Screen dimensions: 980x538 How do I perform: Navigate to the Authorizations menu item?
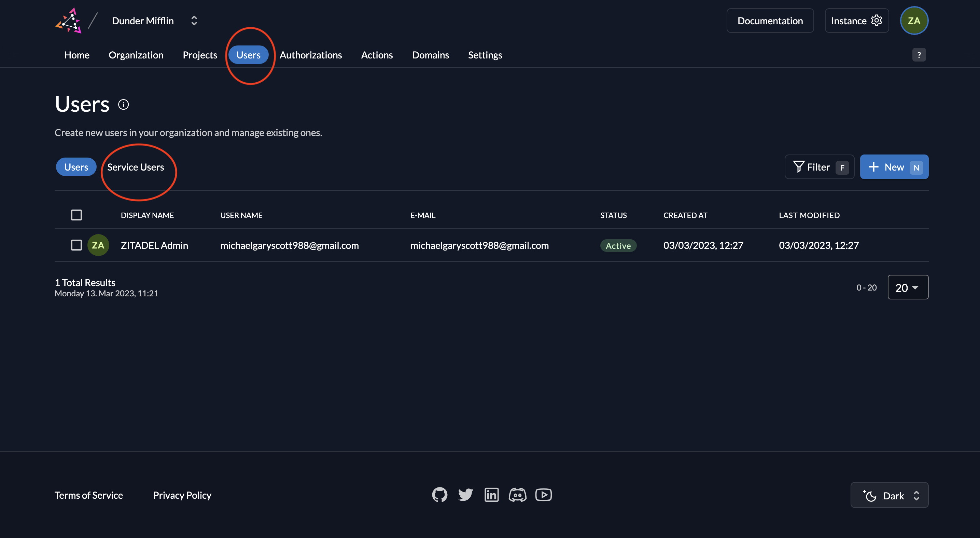[x=310, y=55]
